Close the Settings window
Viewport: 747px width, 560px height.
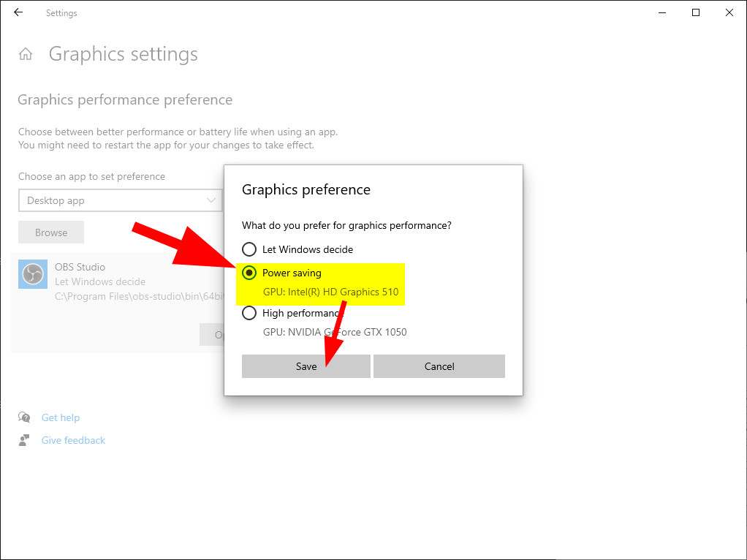729,12
